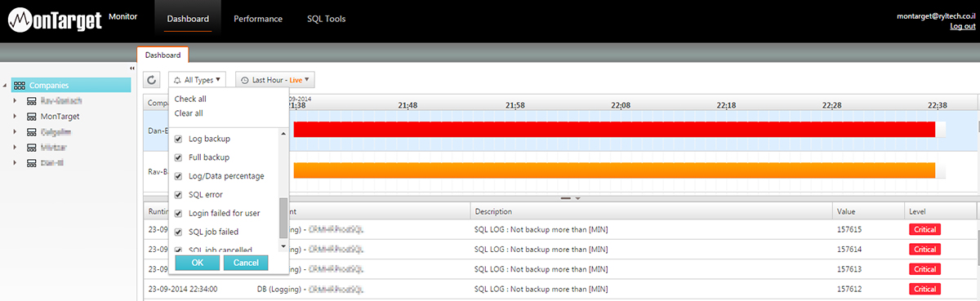Click the clock icon in Last Hour filter
980x301 pixels.
244,80
